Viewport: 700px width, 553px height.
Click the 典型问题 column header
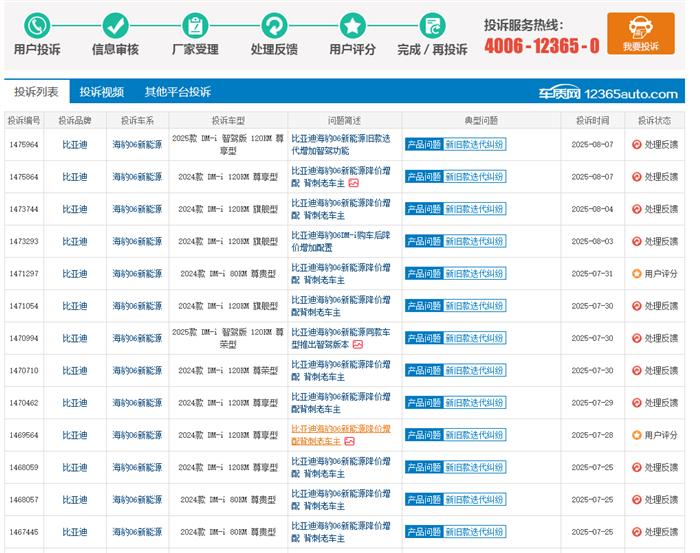[x=481, y=121]
